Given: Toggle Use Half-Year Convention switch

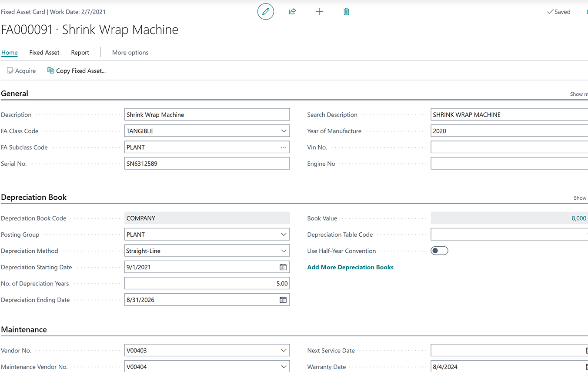Looking at the screenshot, I should 439,251.
